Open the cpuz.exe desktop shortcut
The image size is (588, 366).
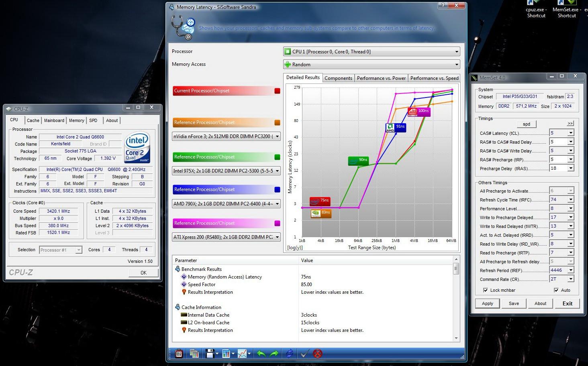(x=536, y=10)
